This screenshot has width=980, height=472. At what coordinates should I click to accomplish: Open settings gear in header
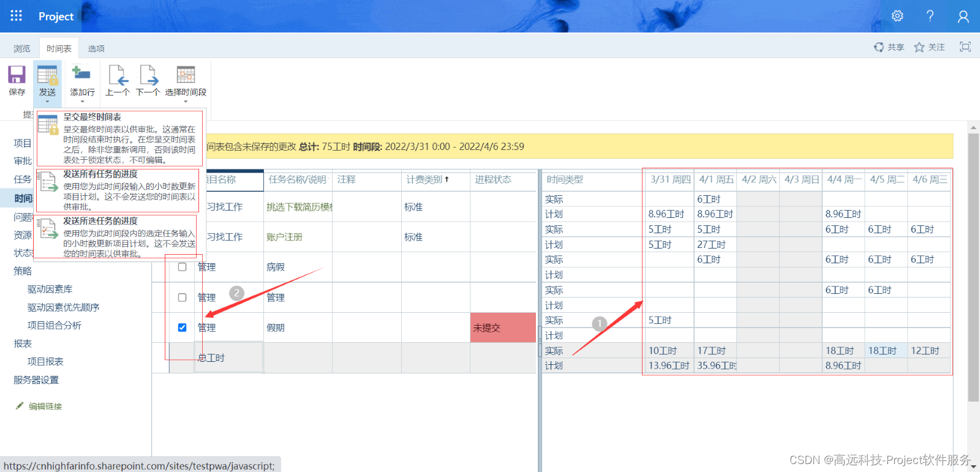pos(897,16)
